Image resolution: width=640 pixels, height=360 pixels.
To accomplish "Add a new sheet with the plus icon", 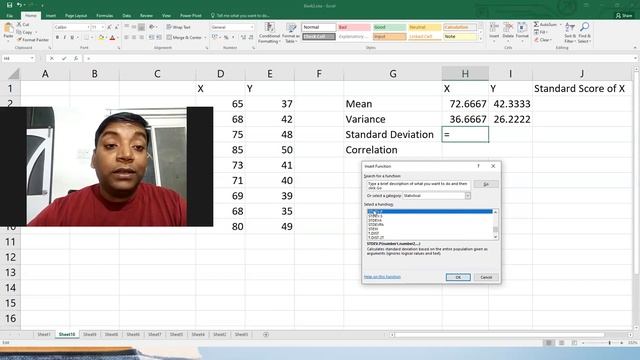I will pyautogui.click(x=266, y=334).
